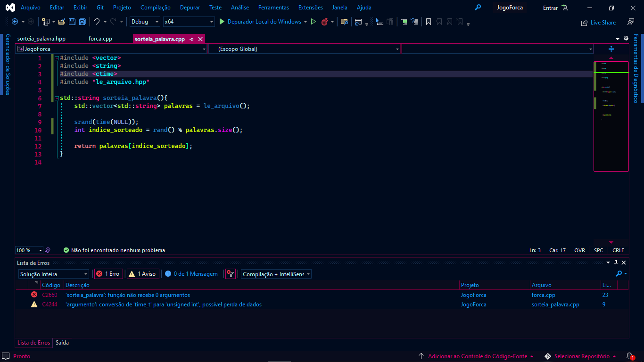Open the (Escopo Global) dropdown
The height and width of the screenshot is (362, 644).
[x=305, y=49]
